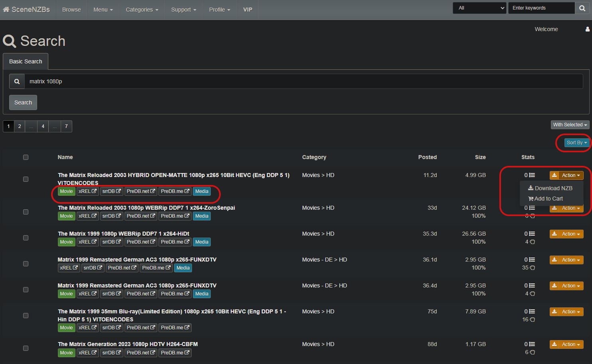Tick the select-all checkbox in the table header

pyautogui.click(x=26, y=157)
